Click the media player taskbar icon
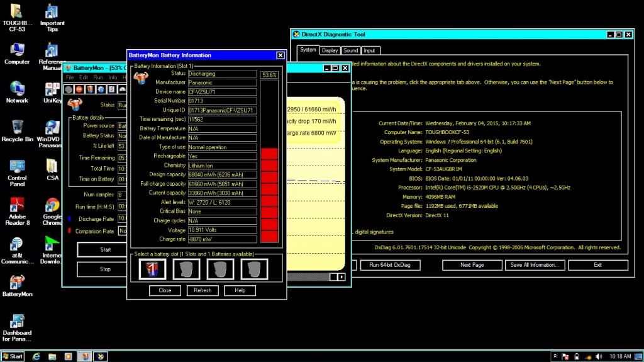The image size is (644, 362). 68,357
